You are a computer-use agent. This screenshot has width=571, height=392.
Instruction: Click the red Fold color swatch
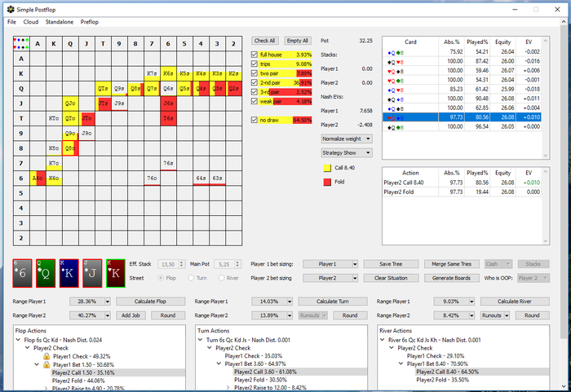tap(327, 182)
